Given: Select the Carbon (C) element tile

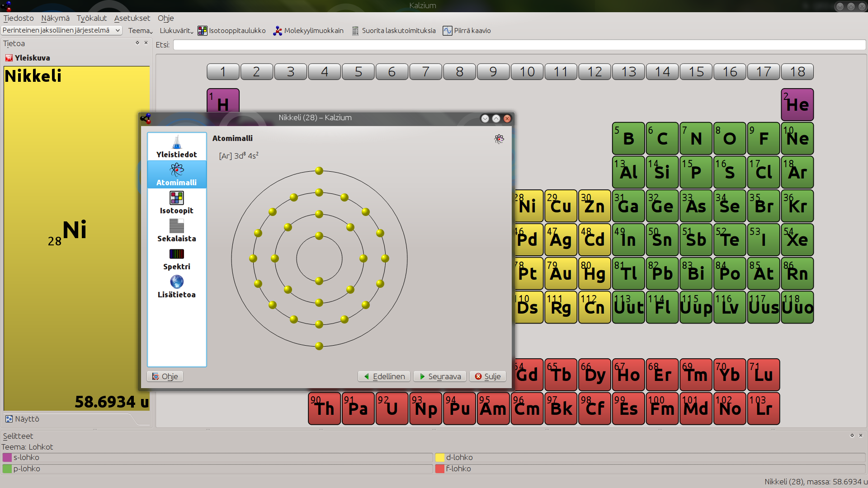Looking at the screenshot, I should tap(662, 138).
